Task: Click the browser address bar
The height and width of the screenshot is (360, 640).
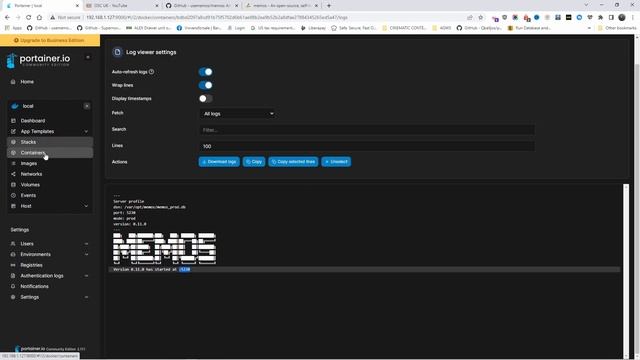Action: (261, 18)
